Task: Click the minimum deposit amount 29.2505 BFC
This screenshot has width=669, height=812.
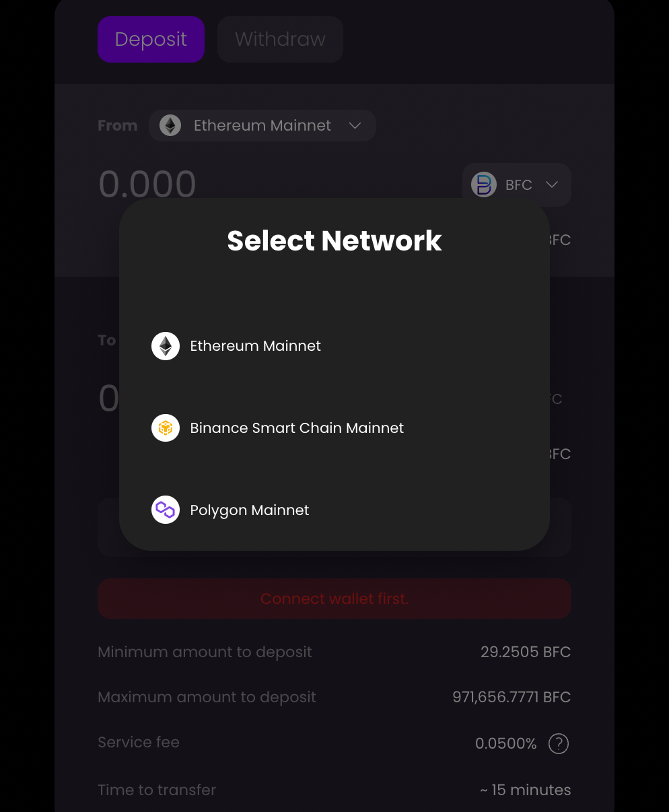Action: point(525,652)
